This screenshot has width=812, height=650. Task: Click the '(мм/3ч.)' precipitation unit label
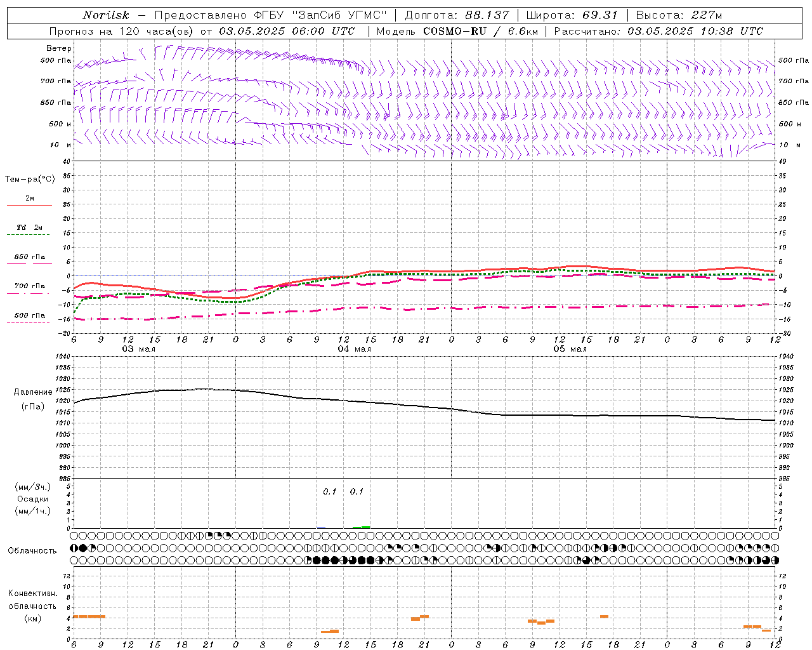(x=32, y=487)
